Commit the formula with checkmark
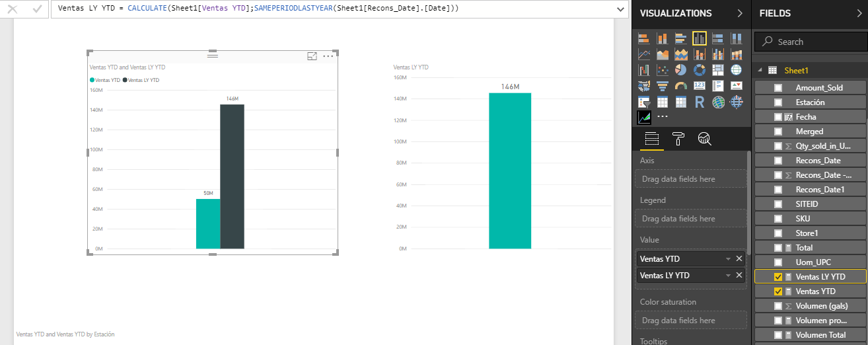Screen dimensions: 868x345 (37, 9)
